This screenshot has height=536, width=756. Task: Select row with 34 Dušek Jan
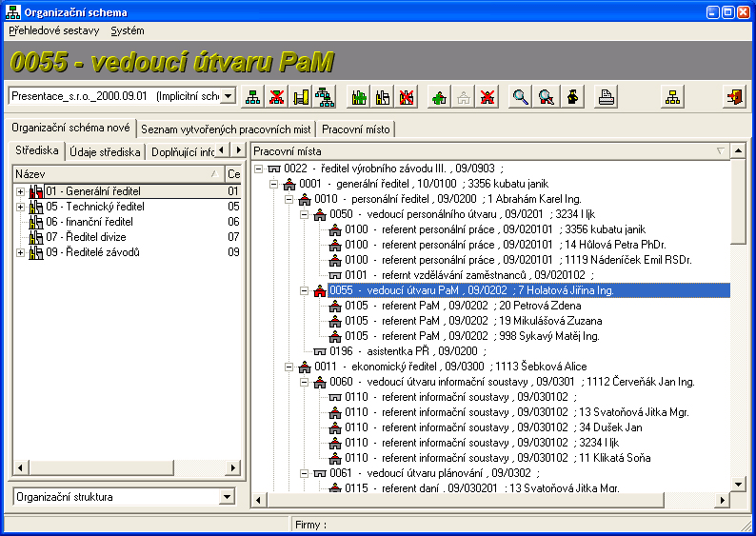coord(493,427)
